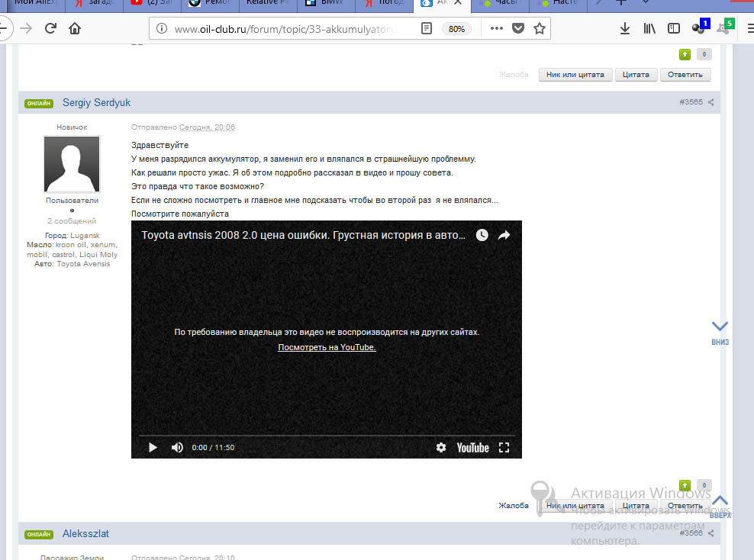The width and height of the screenshot is (754, 560).
Task: Click the YouTube logo in player
Action: [x=472, y=448]
